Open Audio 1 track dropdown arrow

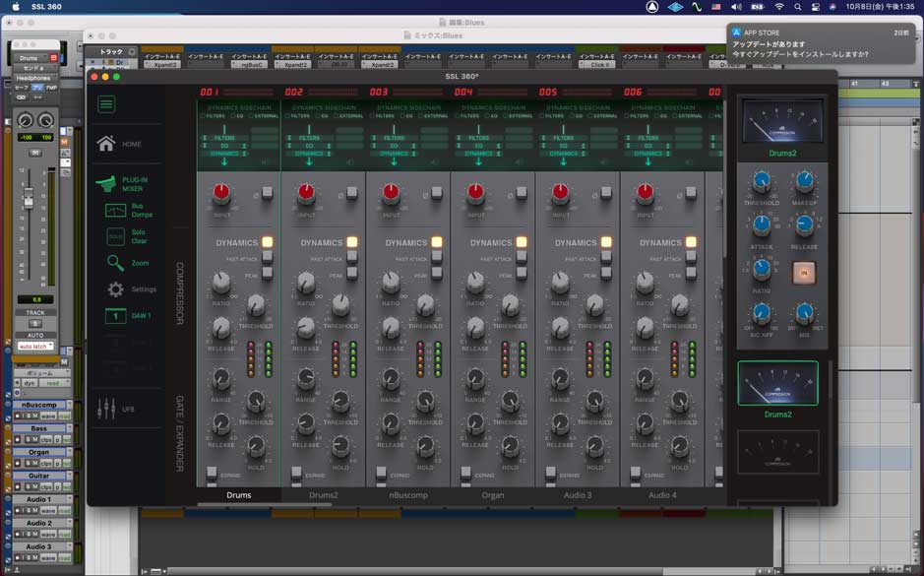[x=69, y=499]
